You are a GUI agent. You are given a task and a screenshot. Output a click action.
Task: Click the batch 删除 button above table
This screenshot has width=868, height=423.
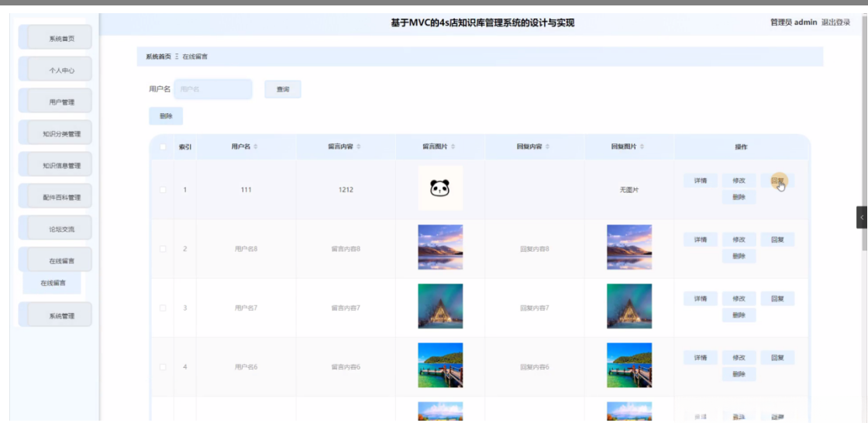166,115
